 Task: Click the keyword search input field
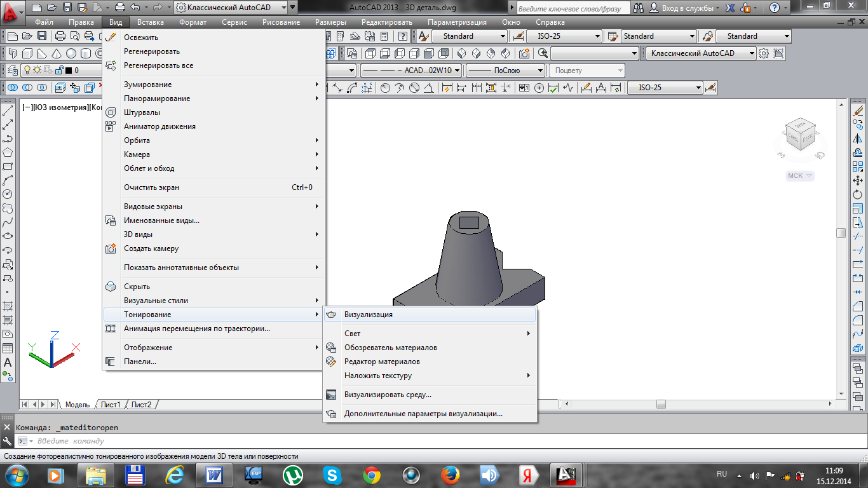[x=573, y=8]
